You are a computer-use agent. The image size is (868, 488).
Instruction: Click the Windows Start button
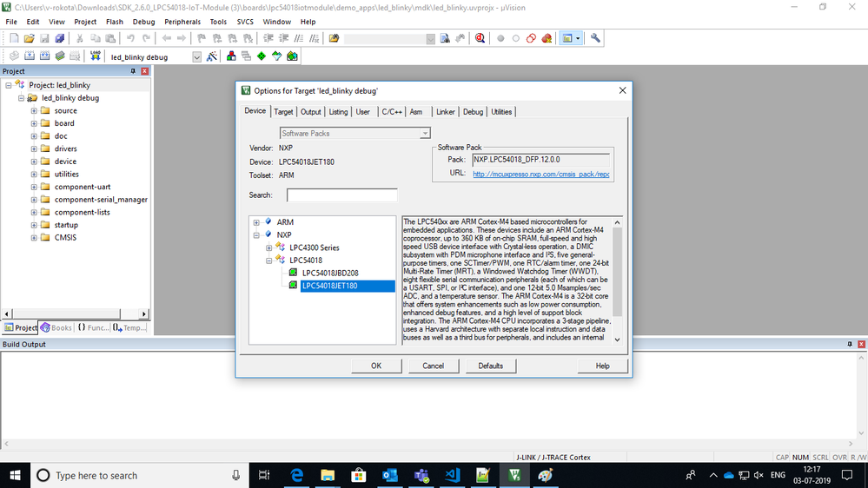15,475
